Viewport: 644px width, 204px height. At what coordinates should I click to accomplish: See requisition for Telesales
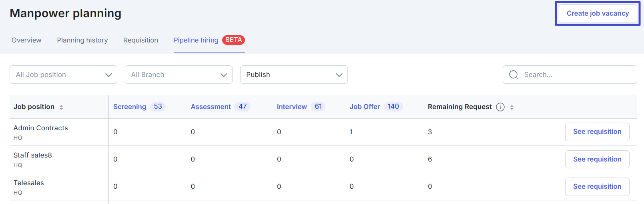597,187
